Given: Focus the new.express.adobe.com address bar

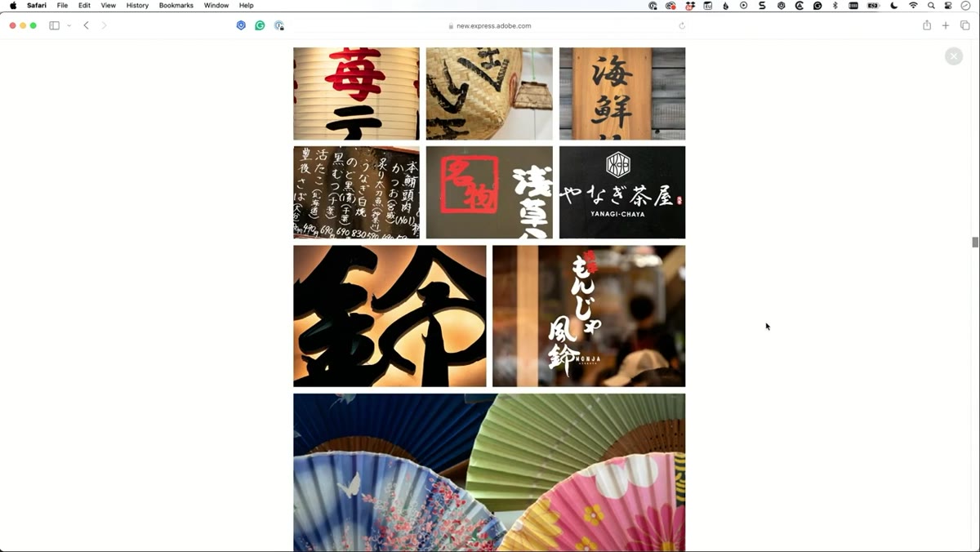Looking at the screenshot, I should 490,25.
